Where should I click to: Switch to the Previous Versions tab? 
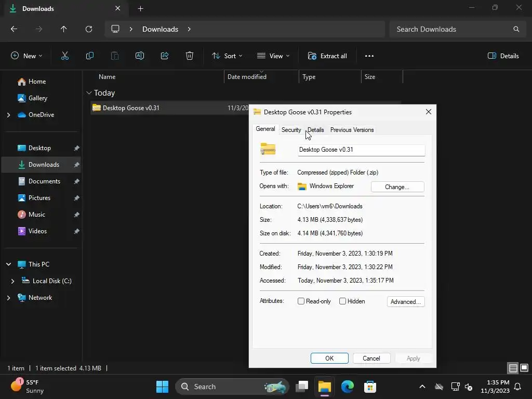(352, 130)
